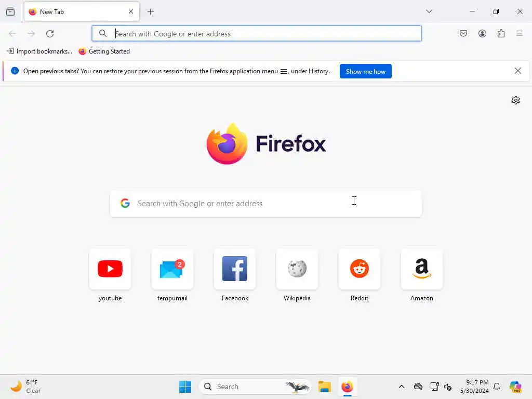
Task: Click the info icon in notification bar
Action: pos(15,71)
